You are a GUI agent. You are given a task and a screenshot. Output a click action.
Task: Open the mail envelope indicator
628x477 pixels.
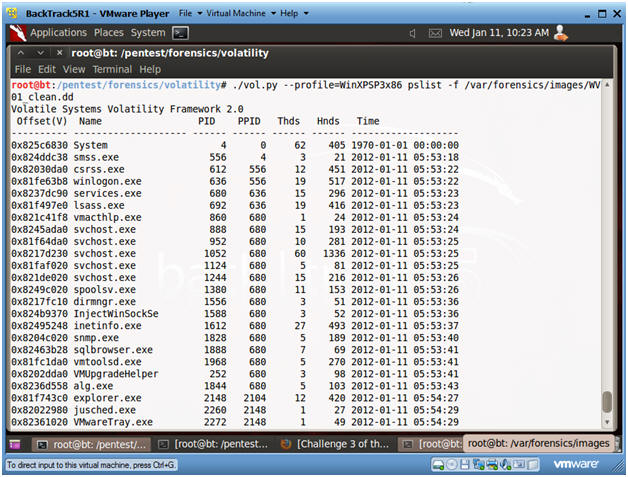click(x=435, y=33)
